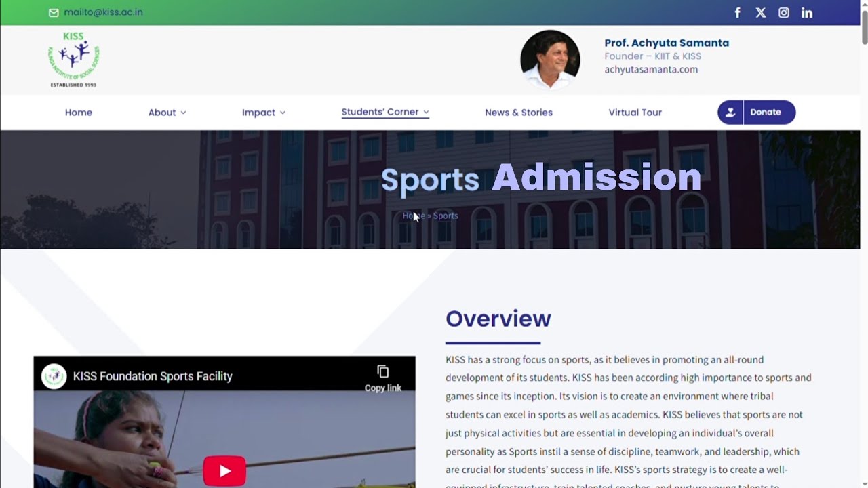This screenshot has width=868, height=488.
Task: Play the YouTube video
Action: tap(224, 471)
